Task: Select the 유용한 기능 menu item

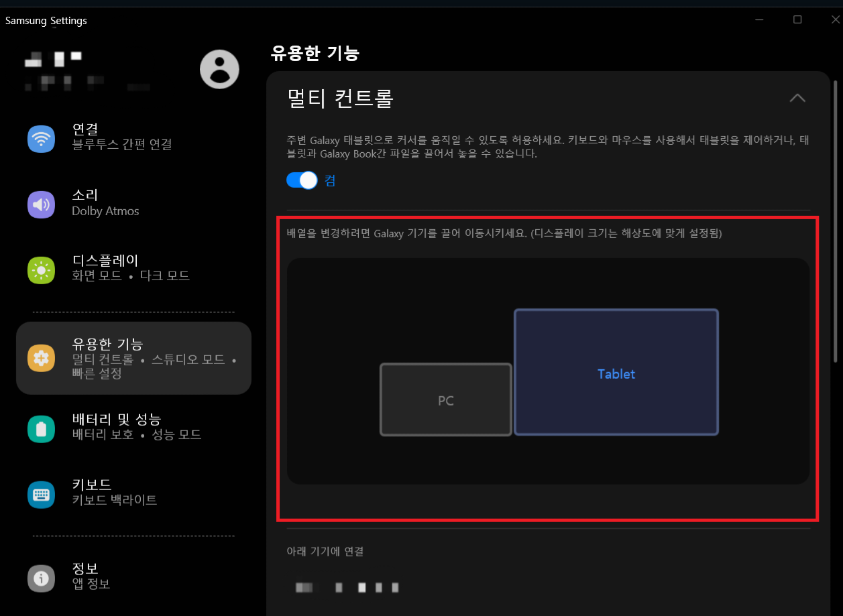Action: (133, 358)
